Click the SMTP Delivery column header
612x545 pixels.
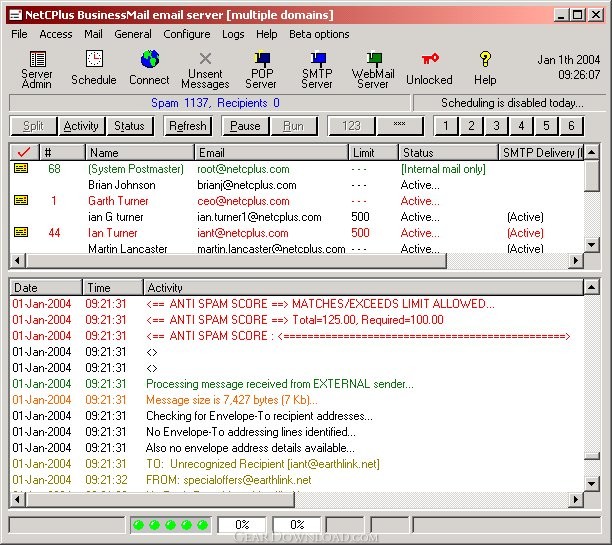[541, 152]
